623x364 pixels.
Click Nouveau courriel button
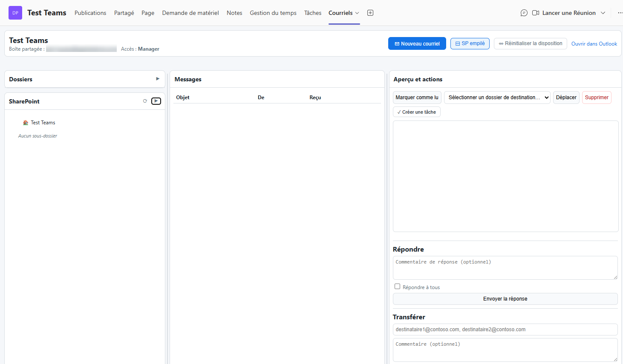[x=417, y=43]
